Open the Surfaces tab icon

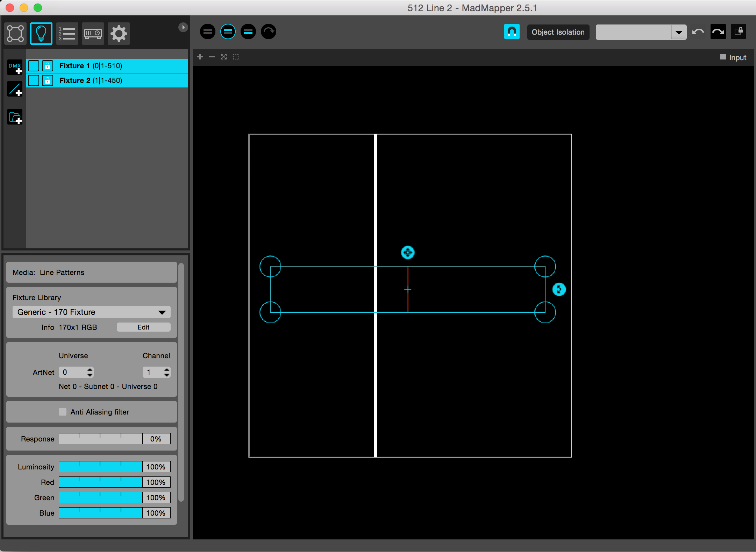(x=15, y=34)
